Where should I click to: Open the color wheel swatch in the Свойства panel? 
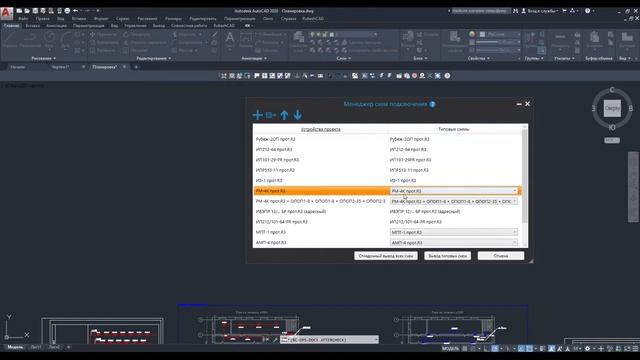click(x=472, y=34)
